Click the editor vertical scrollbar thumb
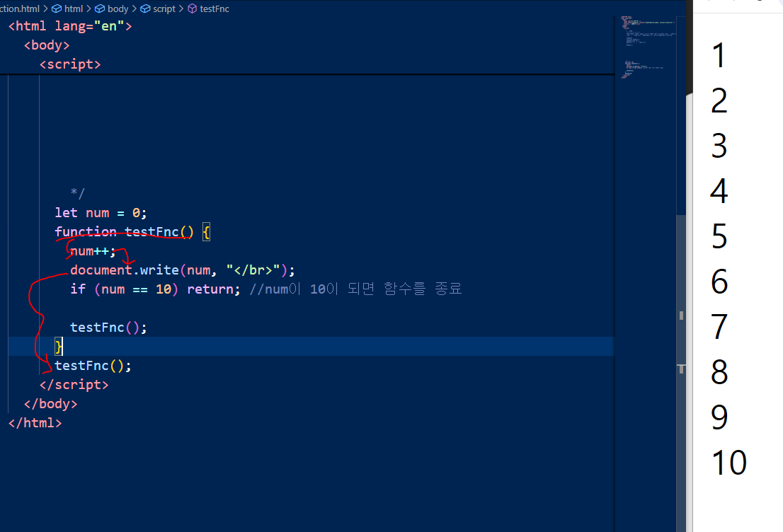The image size is (783, 532). [x=681, y=373]
